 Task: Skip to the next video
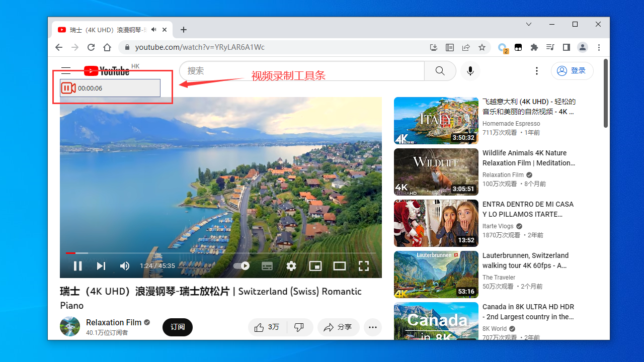tap(101, 265)
